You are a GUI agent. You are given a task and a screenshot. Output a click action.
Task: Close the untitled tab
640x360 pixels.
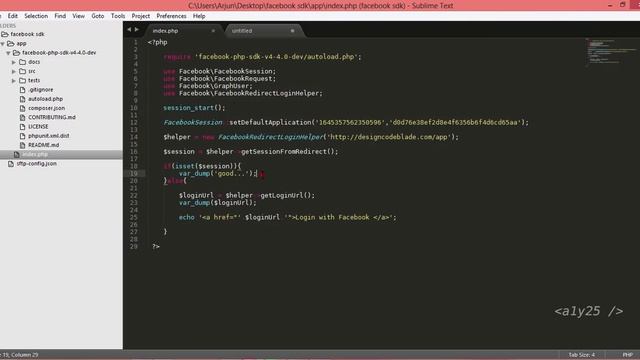pyautogui.click(x=292, y=31)
